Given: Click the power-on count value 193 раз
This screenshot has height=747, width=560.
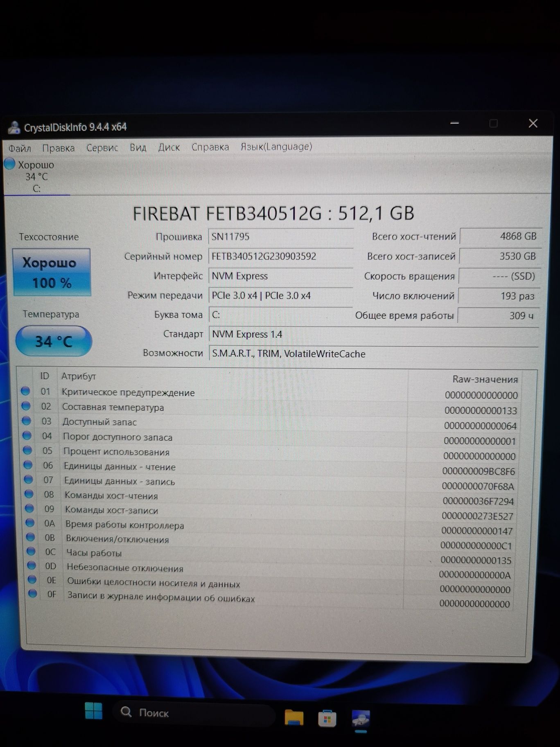Looking at the screenshot, I should tap(499, 296).
